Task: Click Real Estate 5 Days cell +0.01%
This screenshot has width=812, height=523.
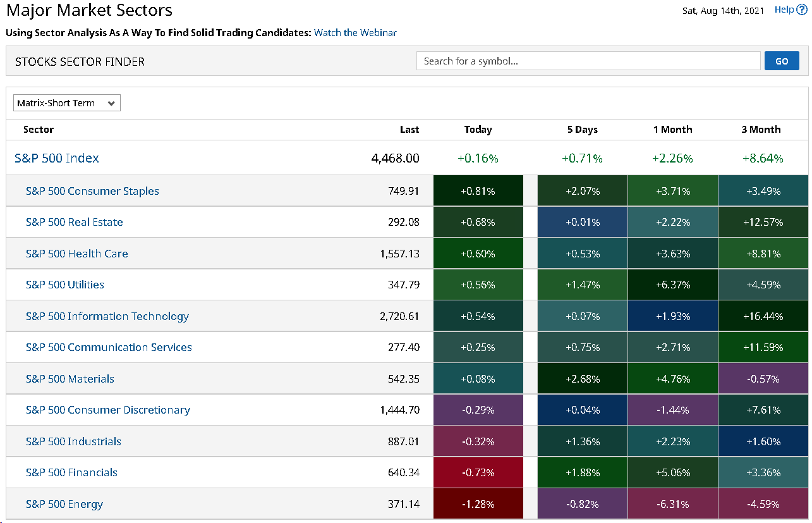Action: [583, 222]
